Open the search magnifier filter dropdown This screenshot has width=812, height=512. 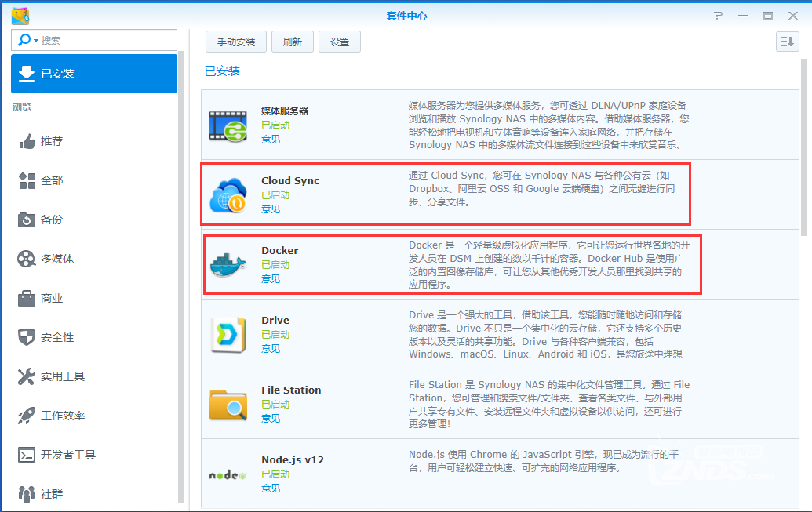[27, 41]
